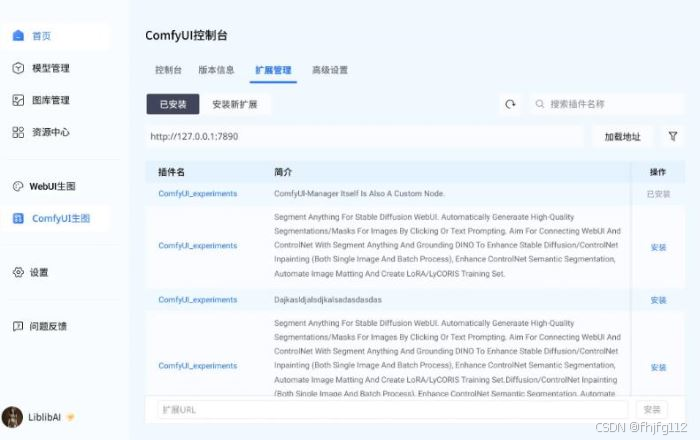The width and height of the screenshot is (700, 440).
Task: Click the ComfyUI控制台 page title
Action: (186, 35)
